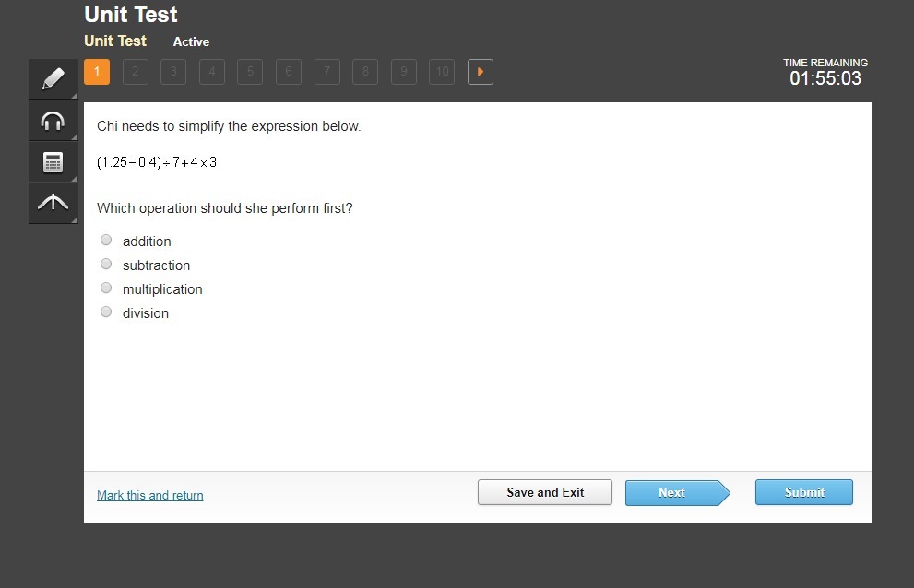Jump to question 5
The image size is (914, 588).
pos(250,72)
